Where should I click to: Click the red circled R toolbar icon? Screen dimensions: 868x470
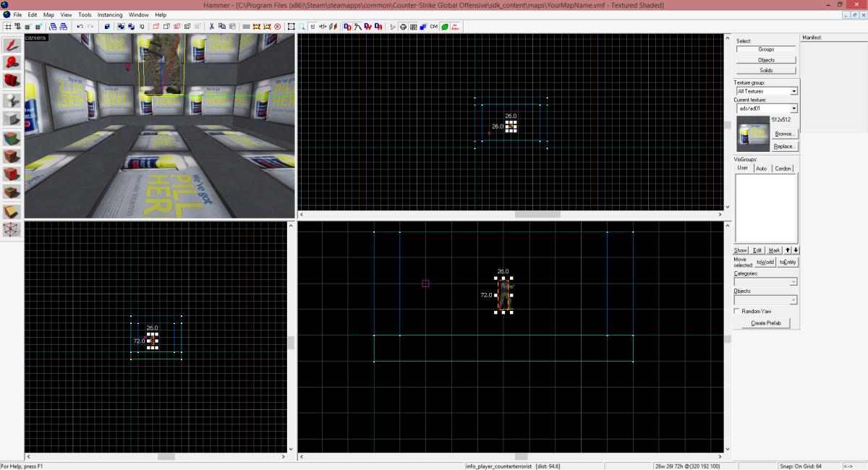click(x=277, y=26)
